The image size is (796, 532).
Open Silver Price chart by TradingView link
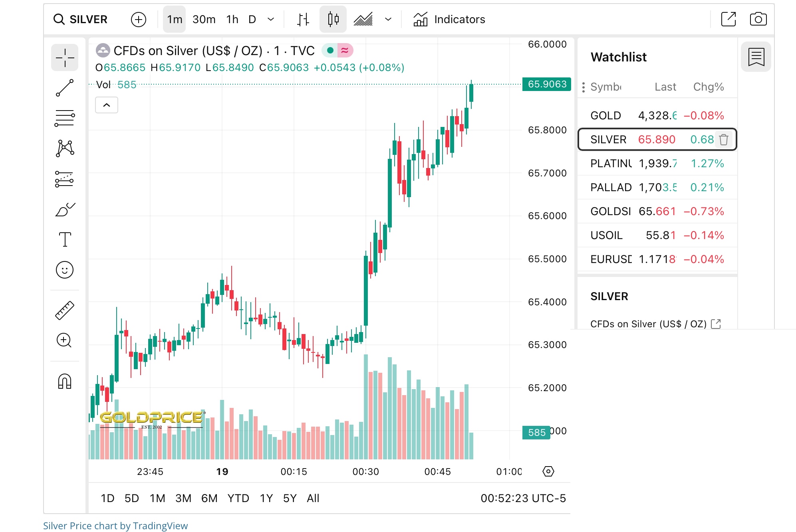[115, 526]
